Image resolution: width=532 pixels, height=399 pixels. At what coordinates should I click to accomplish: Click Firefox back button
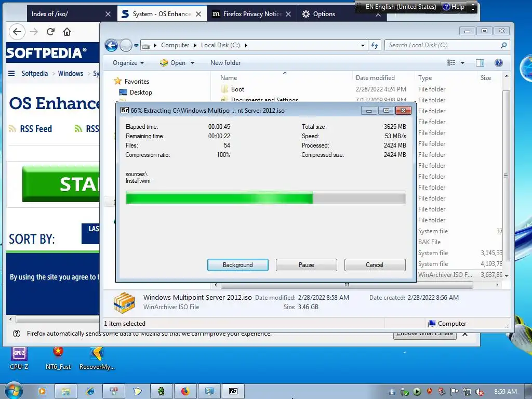(x=17, y=32)
